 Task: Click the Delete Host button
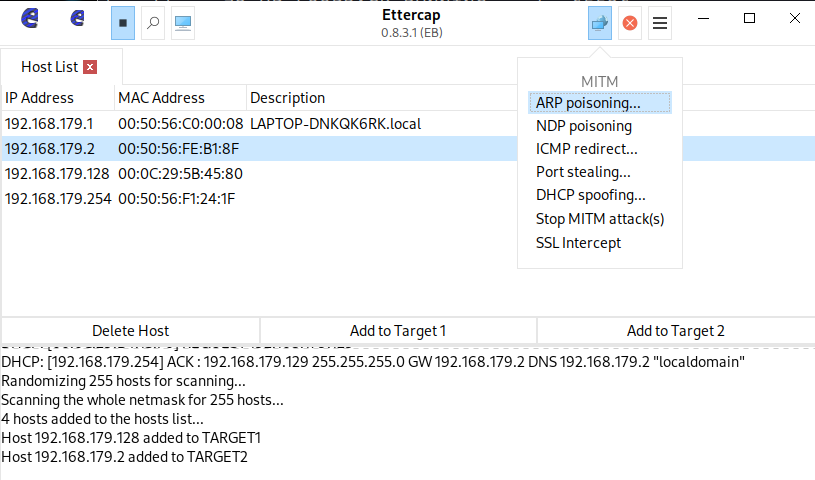click(130, 330)
